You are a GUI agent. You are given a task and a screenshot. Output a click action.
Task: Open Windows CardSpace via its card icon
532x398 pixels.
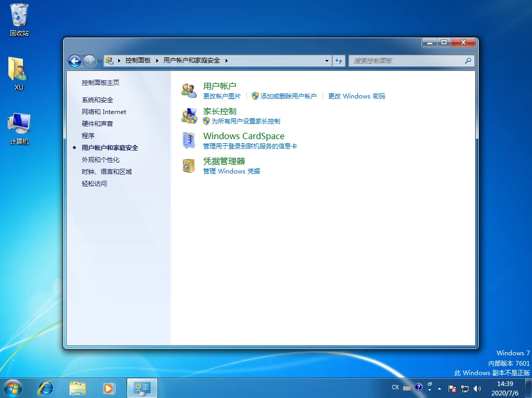(x=188, y=140)
